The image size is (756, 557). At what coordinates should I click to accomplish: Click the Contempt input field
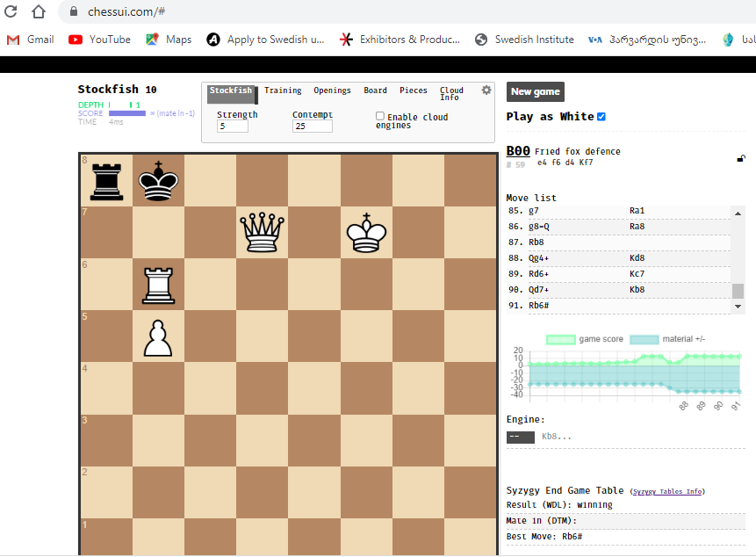pos(312,126)
